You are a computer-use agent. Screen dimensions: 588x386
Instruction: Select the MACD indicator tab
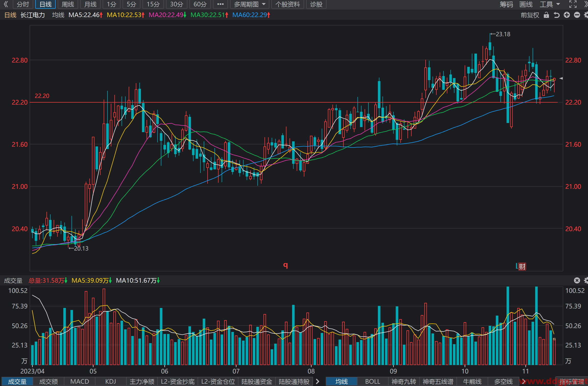(x=80, y=381)
